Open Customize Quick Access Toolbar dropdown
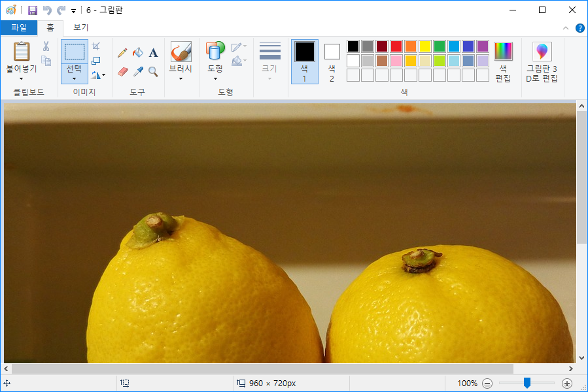The height and width of the screenshot is (392, 588). [x=73, y=11]
